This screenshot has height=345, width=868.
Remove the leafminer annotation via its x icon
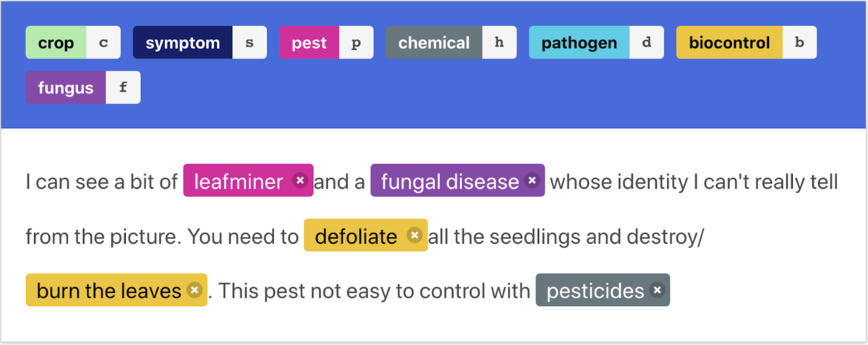(x=300, y=181)
